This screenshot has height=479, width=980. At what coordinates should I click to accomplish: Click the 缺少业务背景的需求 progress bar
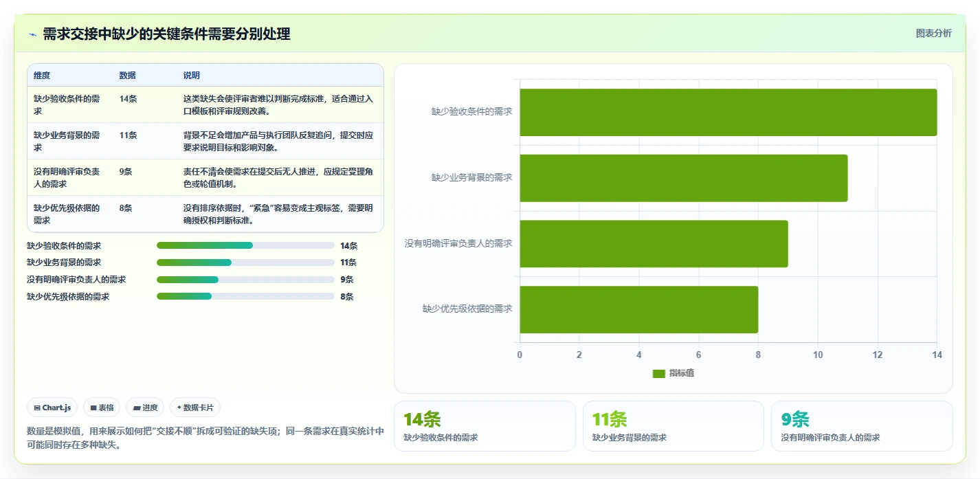pos(245,263)
